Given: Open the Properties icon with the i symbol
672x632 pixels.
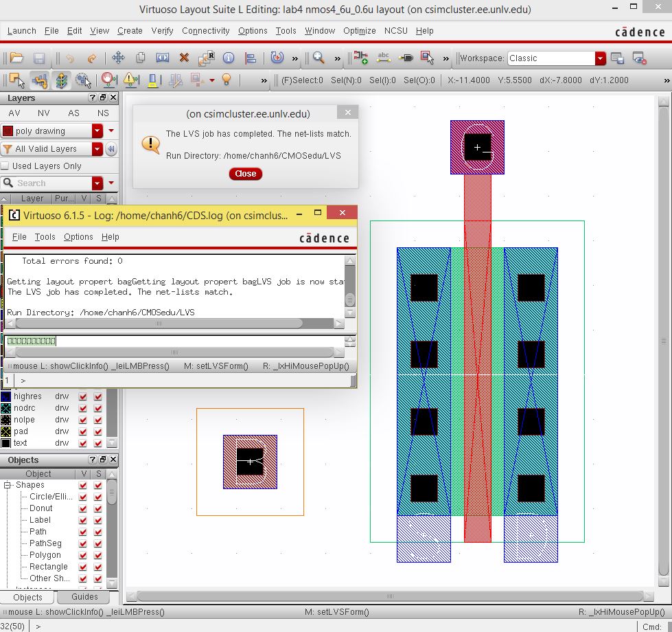Looking at the screenshot, I should [x=229, y=57].
